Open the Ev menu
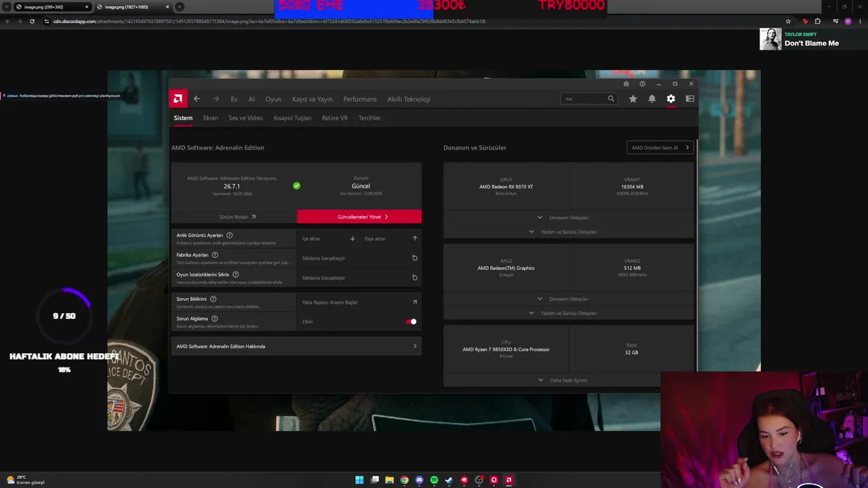This screenshot has width=868, height=488. [234, 99]
